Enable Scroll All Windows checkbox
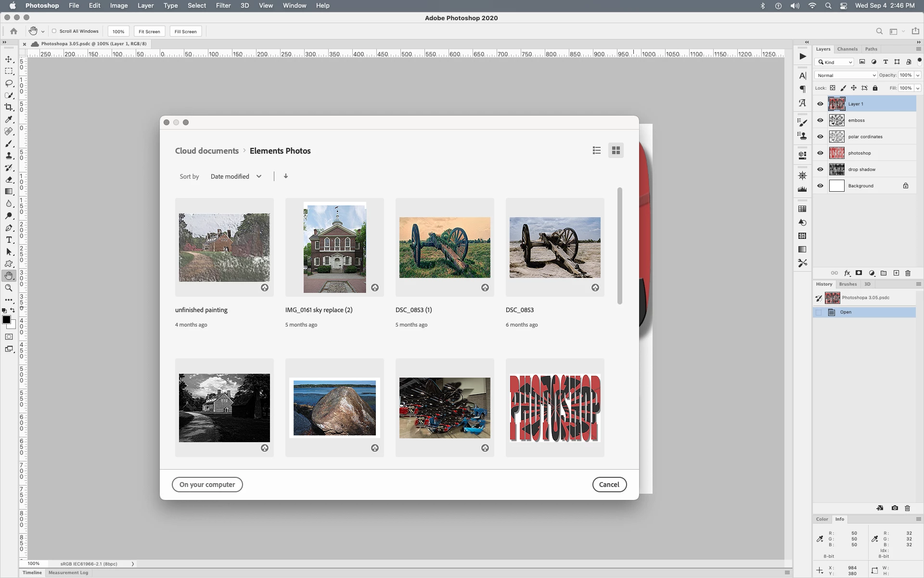This screenshot has width=924, height=578. tap(54, 31)
